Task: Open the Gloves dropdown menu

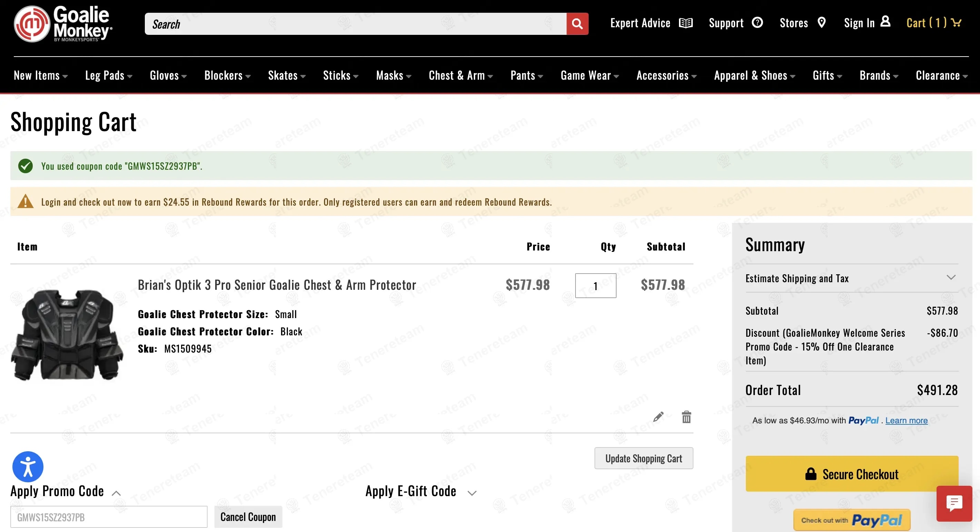Action: [168, 75]
